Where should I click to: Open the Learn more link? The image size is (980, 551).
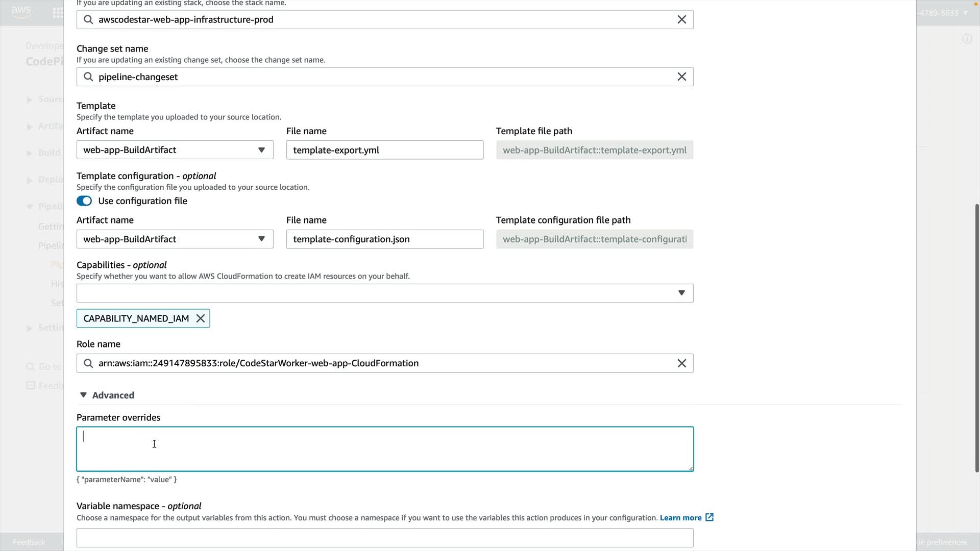680,518
